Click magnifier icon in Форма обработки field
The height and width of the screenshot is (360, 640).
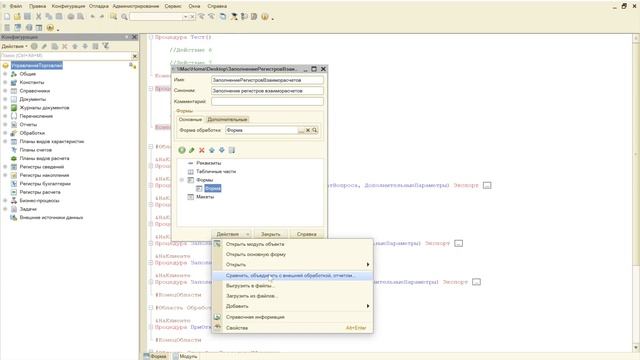pos(315,130)
